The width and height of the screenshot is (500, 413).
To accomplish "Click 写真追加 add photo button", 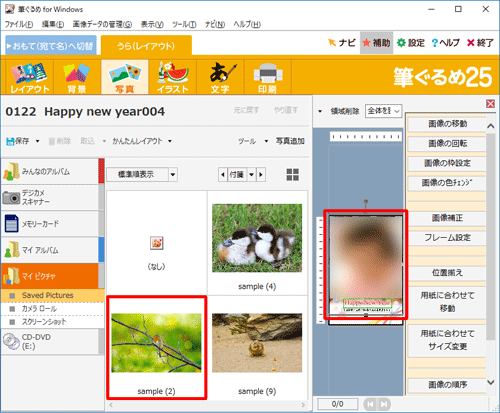I will click(290, 141).
